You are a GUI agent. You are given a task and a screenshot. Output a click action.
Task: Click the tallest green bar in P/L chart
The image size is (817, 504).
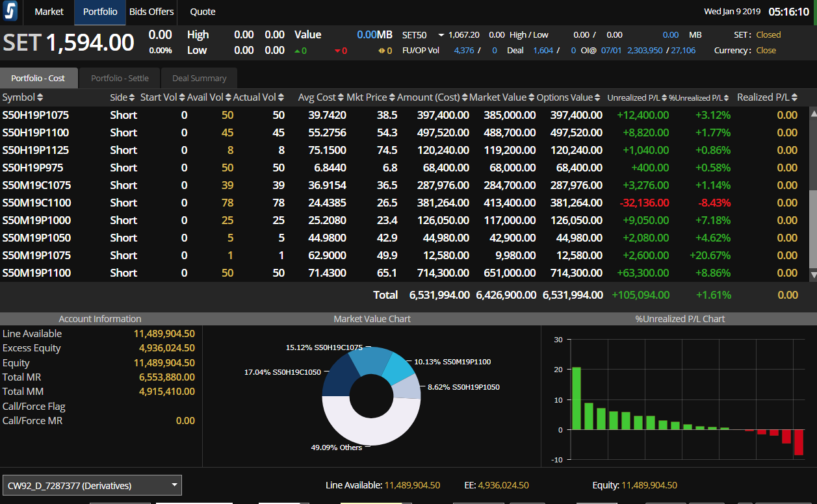[576, 397]
